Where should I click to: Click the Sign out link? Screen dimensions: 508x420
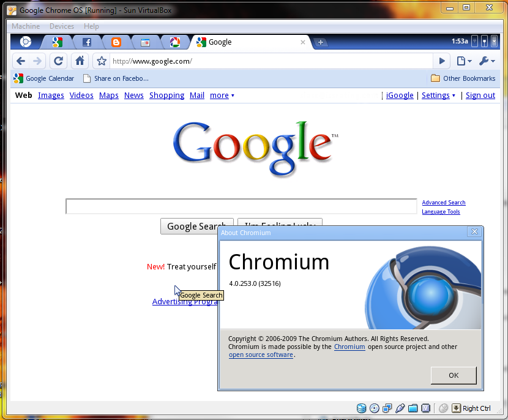pyautogui.click(x=480, y=96)
